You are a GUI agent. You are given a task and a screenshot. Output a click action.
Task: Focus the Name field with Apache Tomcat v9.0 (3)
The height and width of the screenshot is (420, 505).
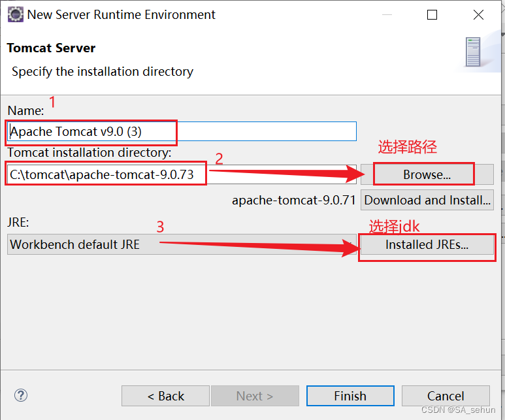(182, 131)
